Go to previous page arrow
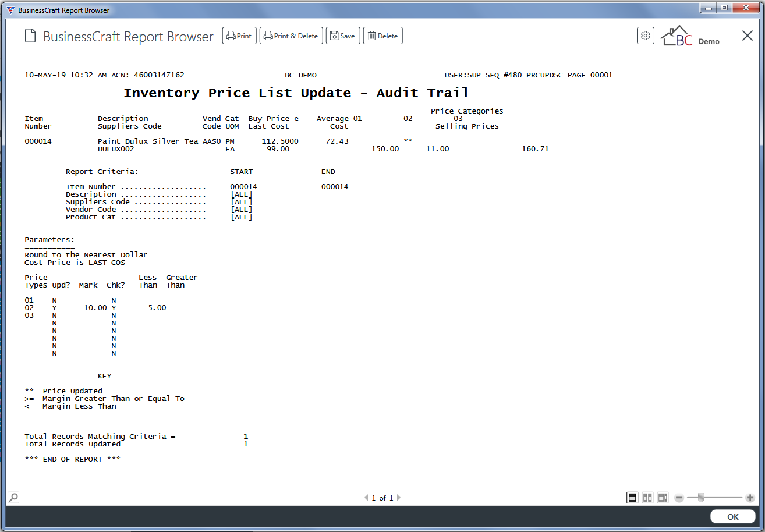 tap(366, 498)
